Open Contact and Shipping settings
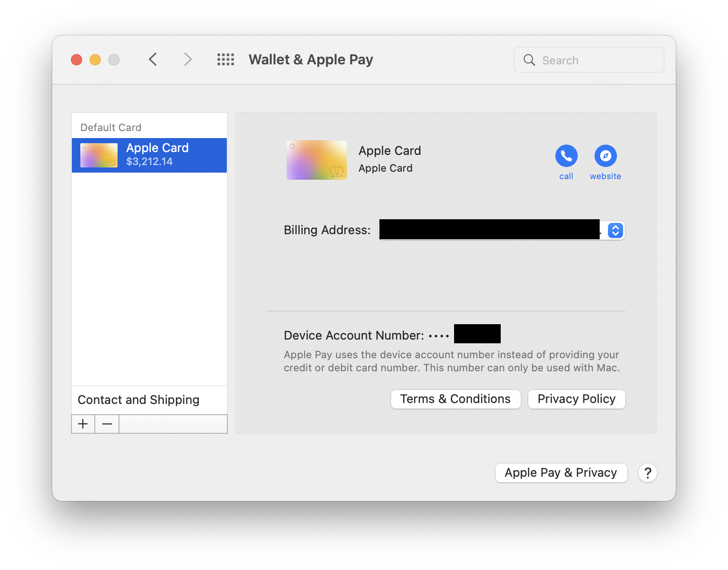 (149, 400)
